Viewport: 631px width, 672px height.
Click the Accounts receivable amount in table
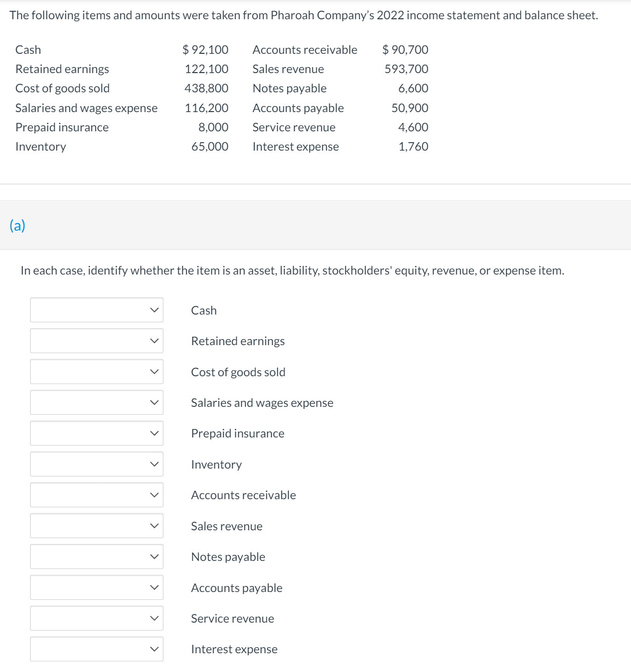click(405, 50)
